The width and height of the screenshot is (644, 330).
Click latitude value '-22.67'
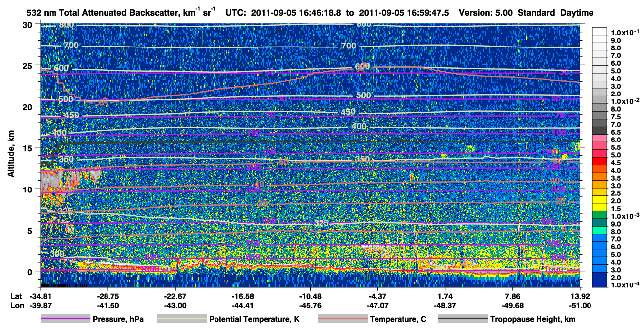pos(175,295)
